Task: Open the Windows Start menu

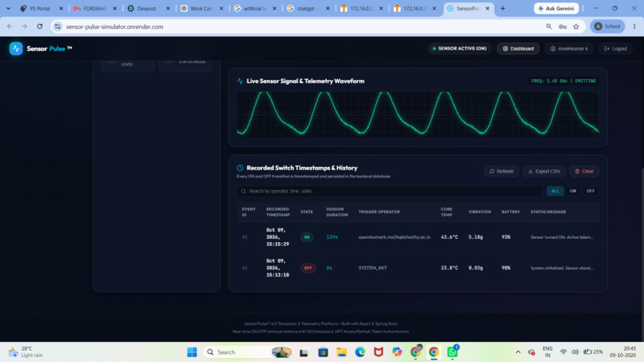Action: [192, 352]
